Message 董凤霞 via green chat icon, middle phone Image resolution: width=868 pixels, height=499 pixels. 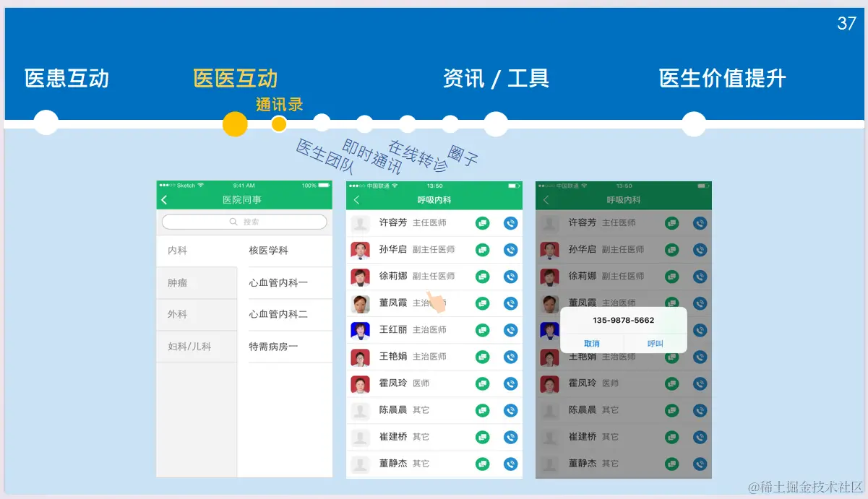(x=483, y=303)
